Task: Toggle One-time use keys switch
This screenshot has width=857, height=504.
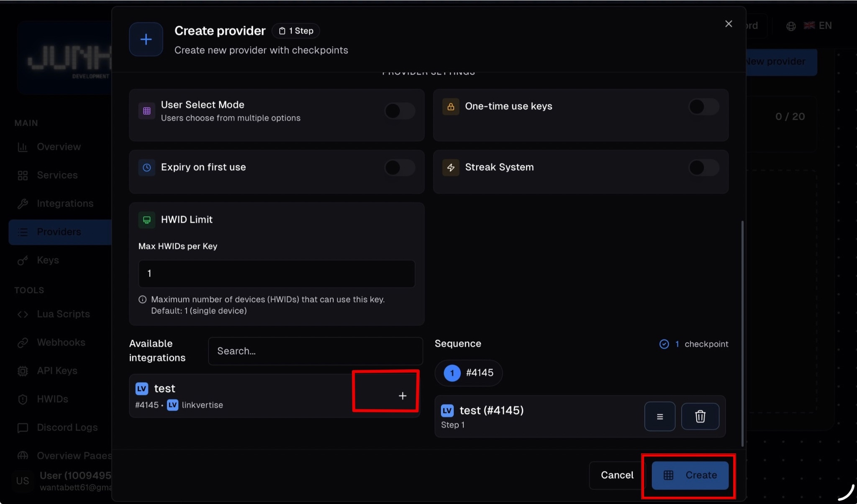Action: pyautogui.click(x=703, y=107)
